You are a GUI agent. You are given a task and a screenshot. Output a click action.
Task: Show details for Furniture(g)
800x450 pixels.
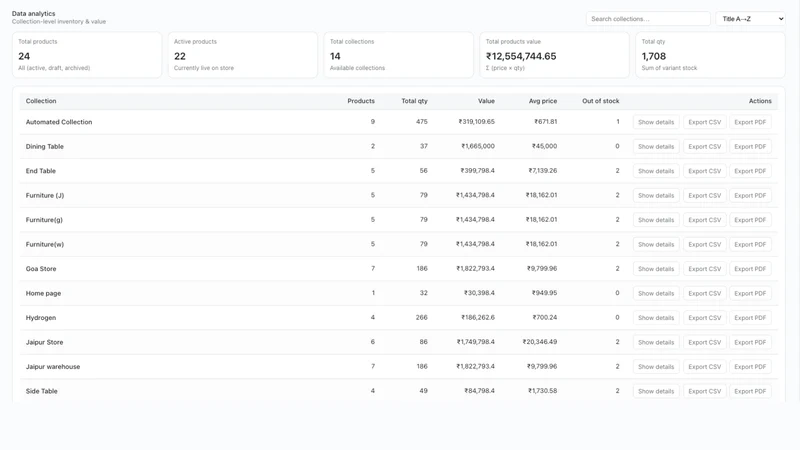click(656, 220)
